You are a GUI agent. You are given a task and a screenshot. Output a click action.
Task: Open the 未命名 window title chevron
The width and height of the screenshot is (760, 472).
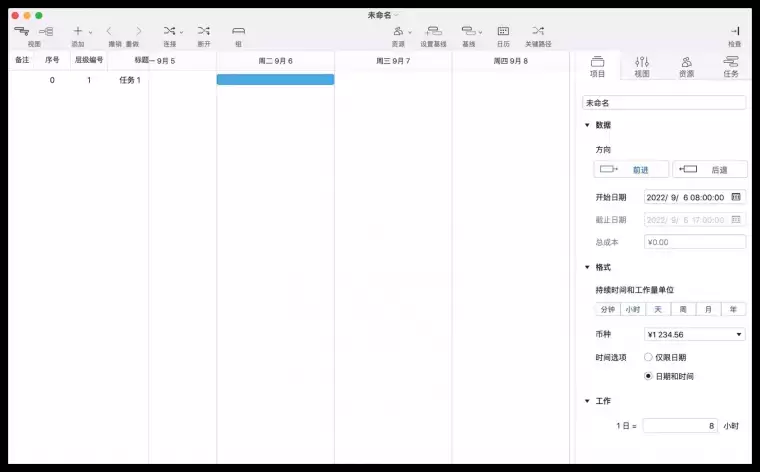pos(396,15)
